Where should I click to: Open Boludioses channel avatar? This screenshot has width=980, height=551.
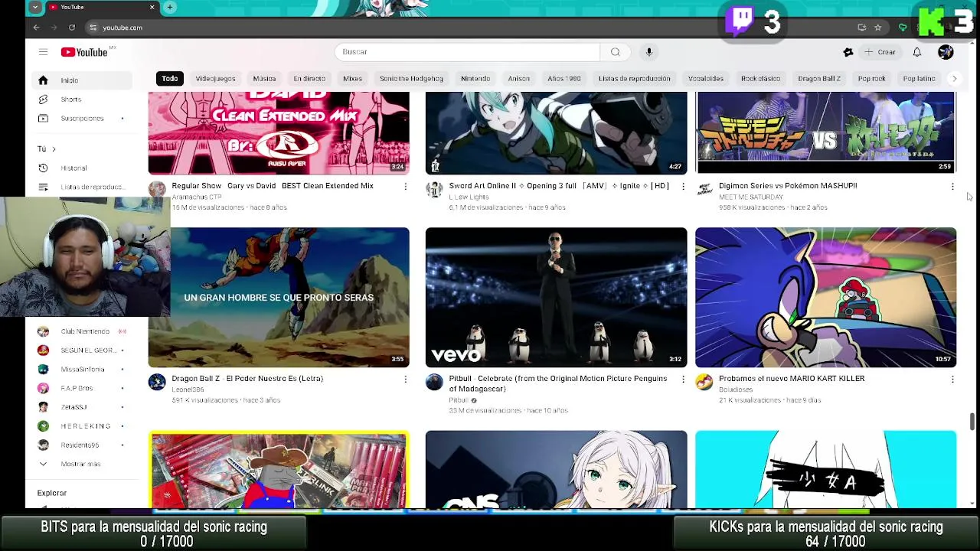click(x=704, y=382)
